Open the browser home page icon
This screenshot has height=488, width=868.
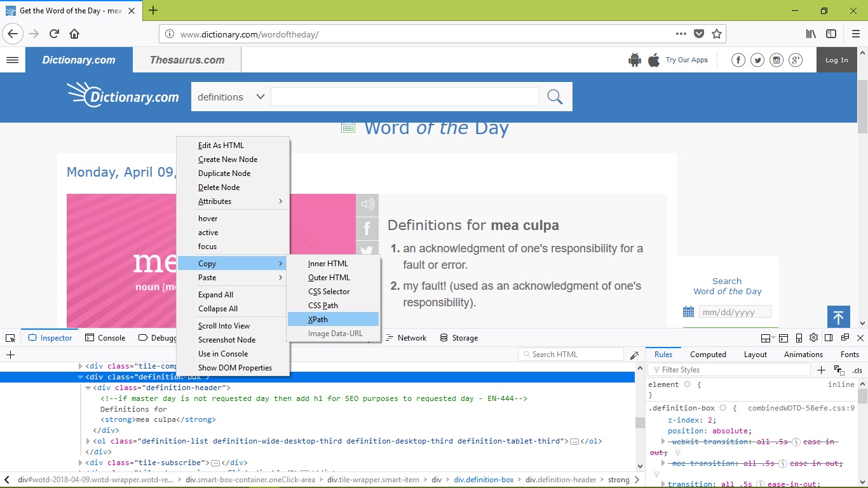tap(74, 34)
